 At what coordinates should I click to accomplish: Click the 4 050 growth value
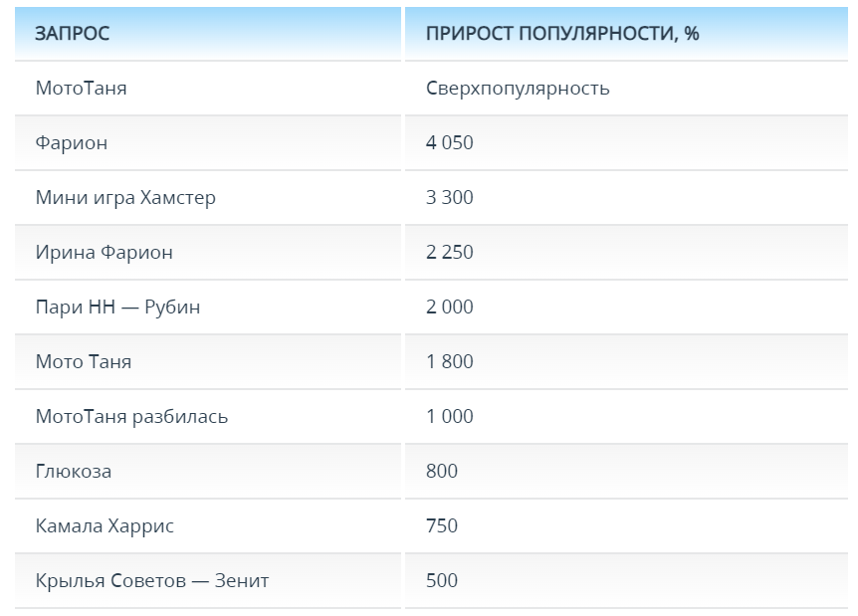point(450,142)
